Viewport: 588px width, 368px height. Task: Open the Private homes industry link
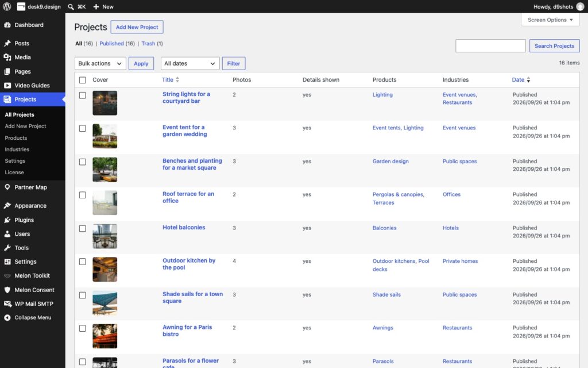tap(460, 261)
